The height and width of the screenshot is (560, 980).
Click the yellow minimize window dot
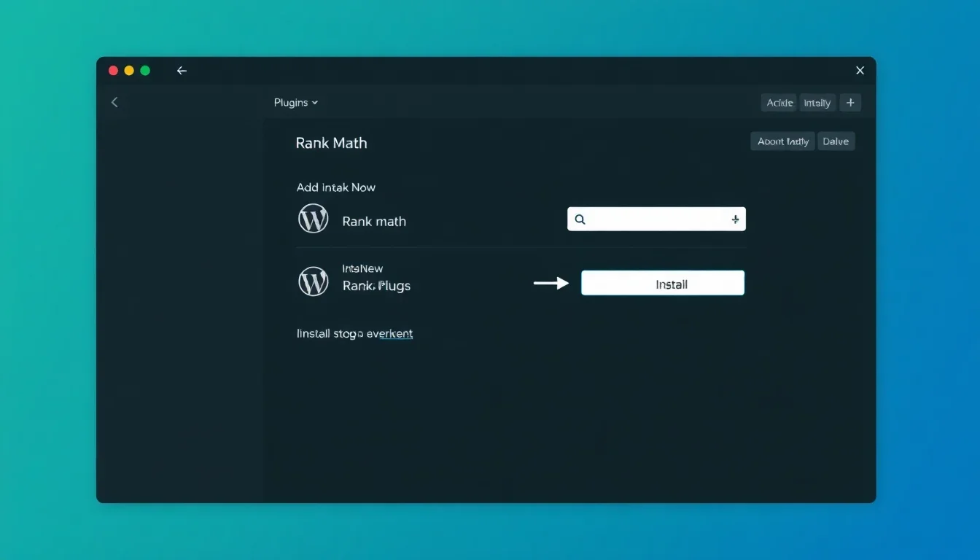coord(129,71)
